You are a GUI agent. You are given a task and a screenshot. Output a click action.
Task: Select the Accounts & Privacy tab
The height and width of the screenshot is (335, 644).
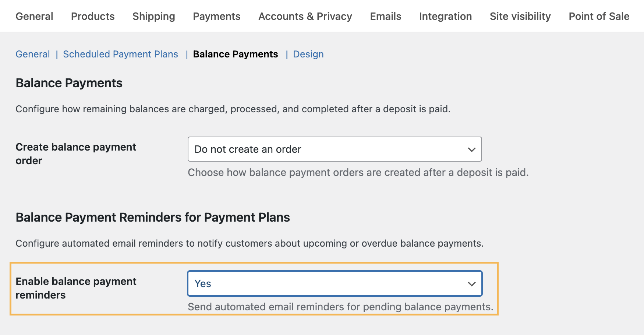coord(305,16)
